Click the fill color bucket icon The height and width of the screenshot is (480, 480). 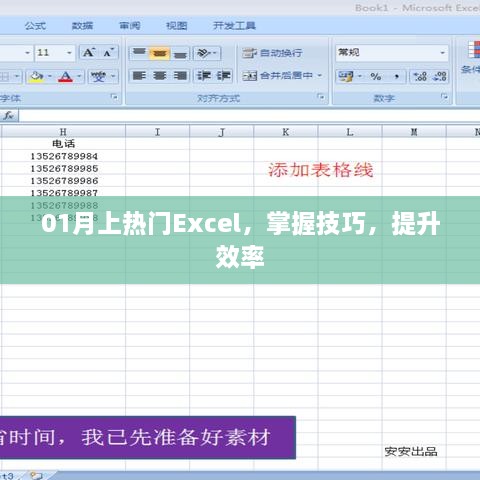36,77
